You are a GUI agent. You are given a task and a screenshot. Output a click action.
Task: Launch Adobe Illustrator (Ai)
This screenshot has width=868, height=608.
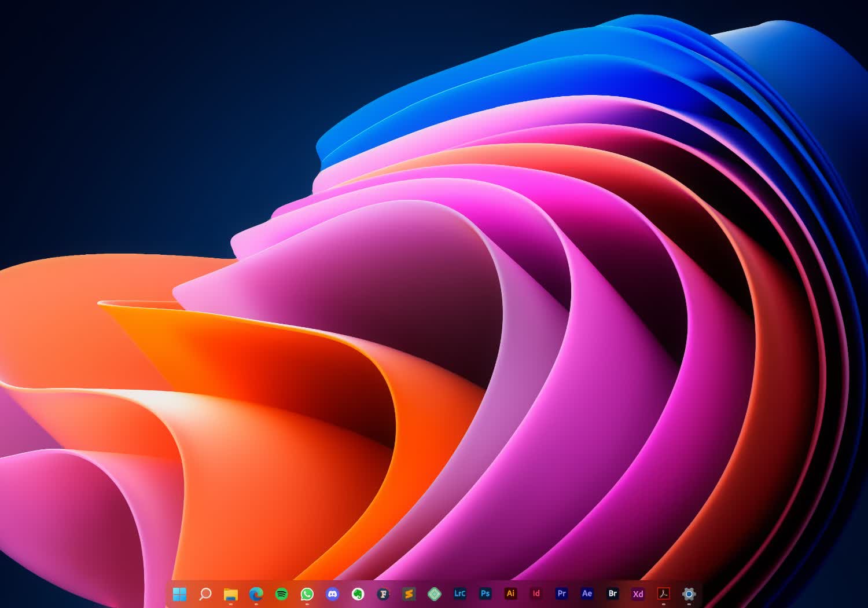coord(510,594)
